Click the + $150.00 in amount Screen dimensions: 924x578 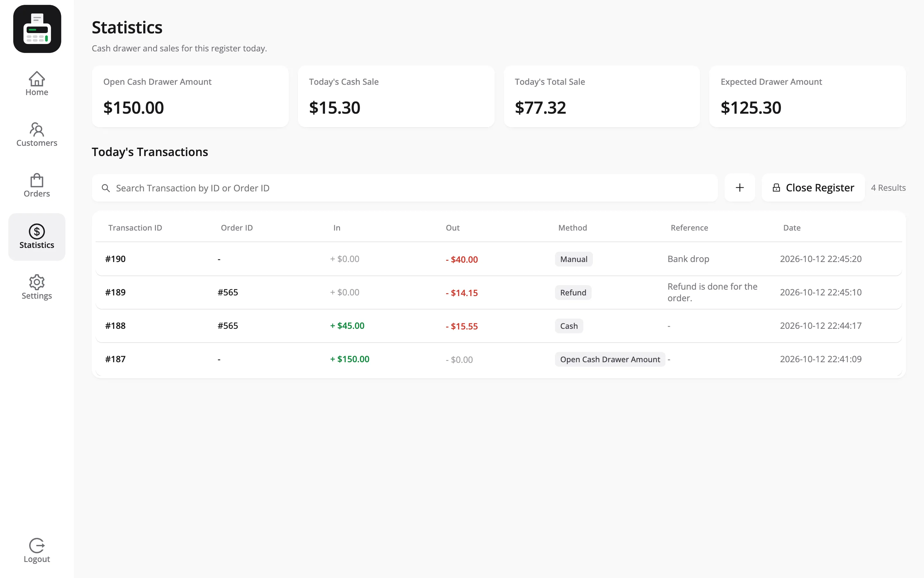pos(349,359)
